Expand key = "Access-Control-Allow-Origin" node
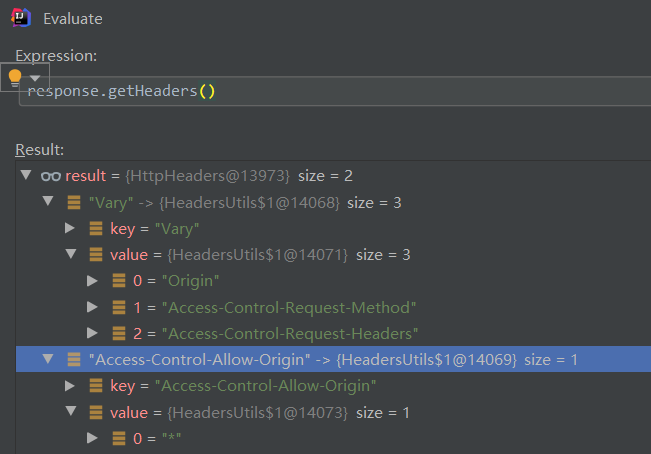The image size is (651, 454). tap(70, 385)
